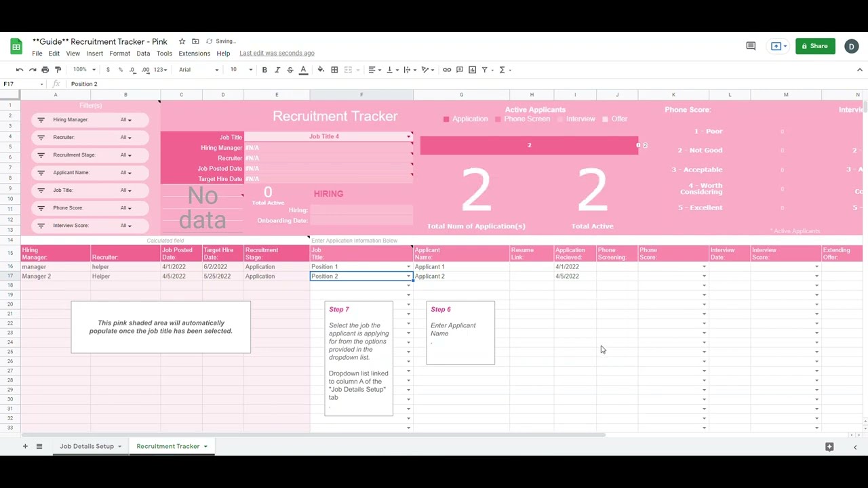Open the text wrapping dropdown

(409, 70)
